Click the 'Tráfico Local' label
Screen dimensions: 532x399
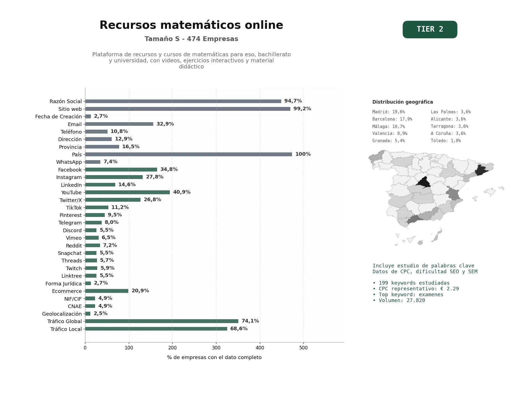(66, 329)
